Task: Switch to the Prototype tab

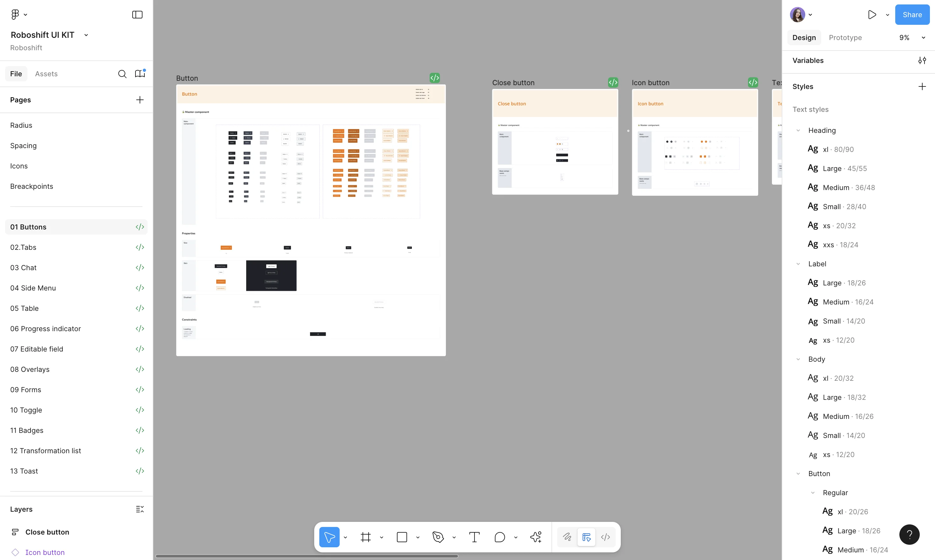Action: tap(846, 38)
